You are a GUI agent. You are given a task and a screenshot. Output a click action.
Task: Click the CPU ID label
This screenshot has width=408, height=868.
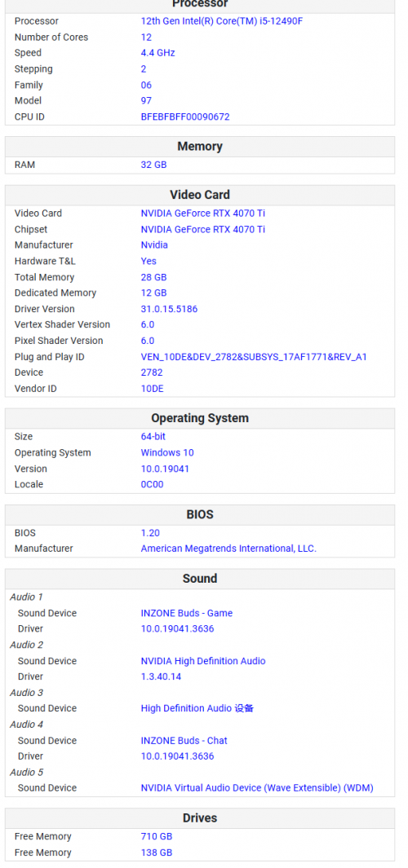(29, 117)
